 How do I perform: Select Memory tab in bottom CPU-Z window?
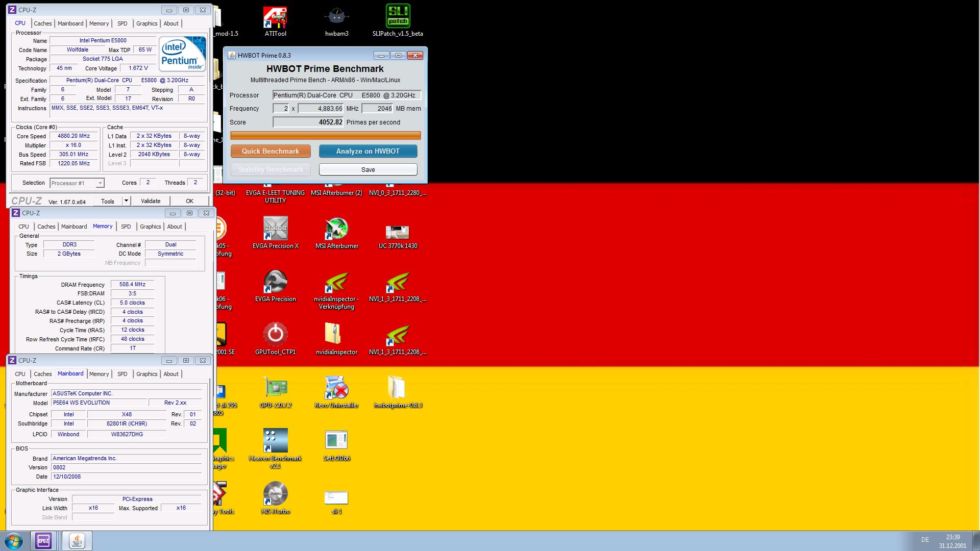coord(99,374)
